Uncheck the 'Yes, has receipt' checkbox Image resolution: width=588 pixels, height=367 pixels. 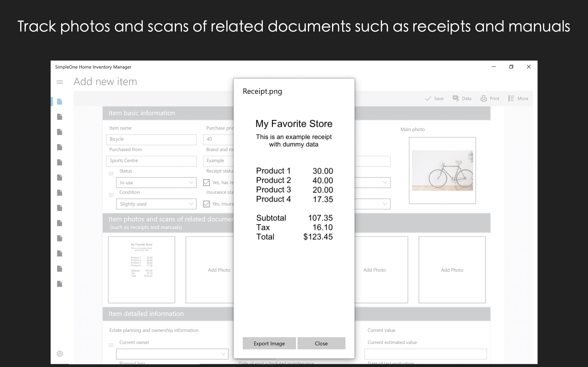point(206,182)
